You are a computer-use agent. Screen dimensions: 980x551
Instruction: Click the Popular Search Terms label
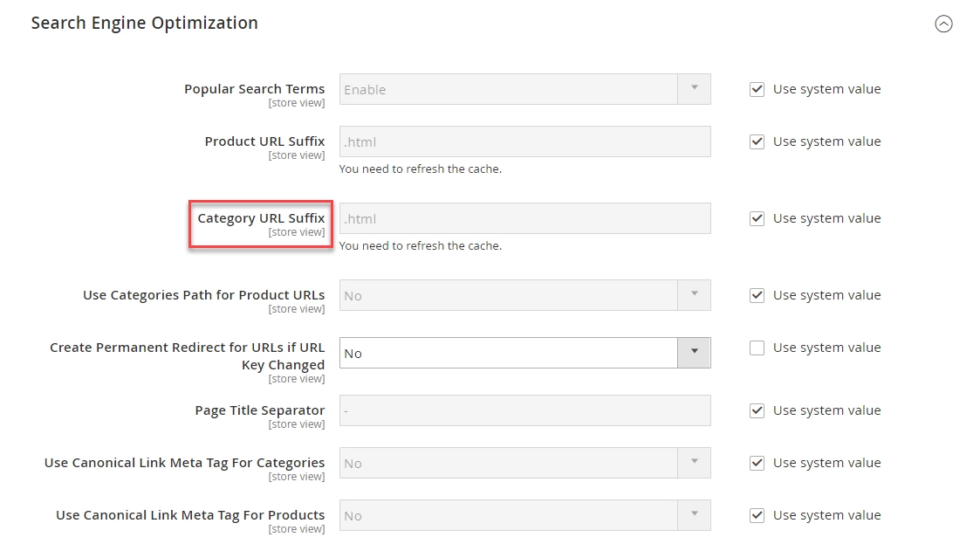click(254, 89)
